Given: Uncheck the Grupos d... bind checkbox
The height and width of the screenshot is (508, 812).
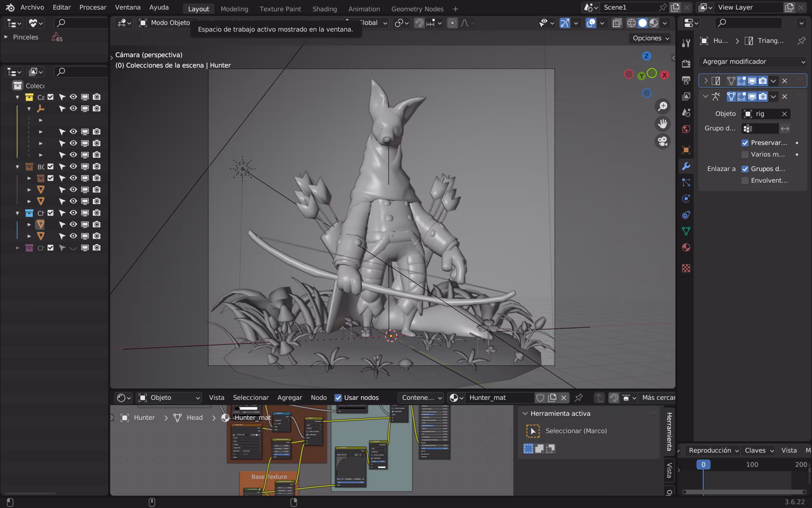Looking at the screenshot, I should (x=745, y=169).
